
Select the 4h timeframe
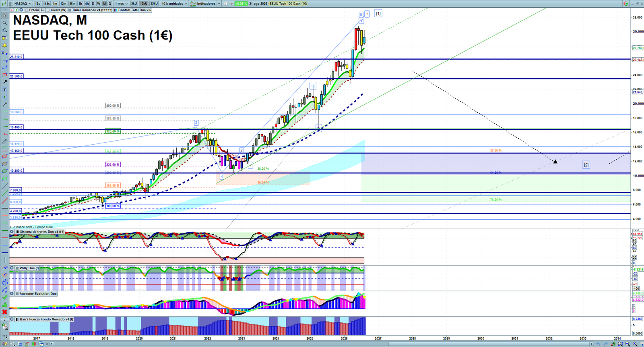coord(87,4)
